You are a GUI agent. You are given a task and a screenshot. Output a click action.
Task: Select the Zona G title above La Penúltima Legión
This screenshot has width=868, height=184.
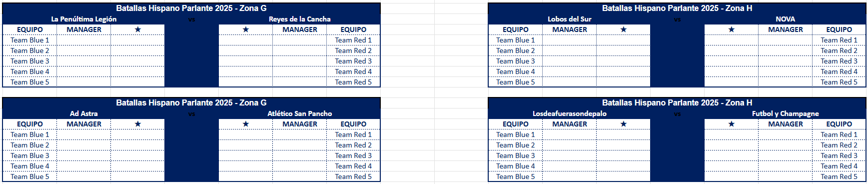(191, 8)
